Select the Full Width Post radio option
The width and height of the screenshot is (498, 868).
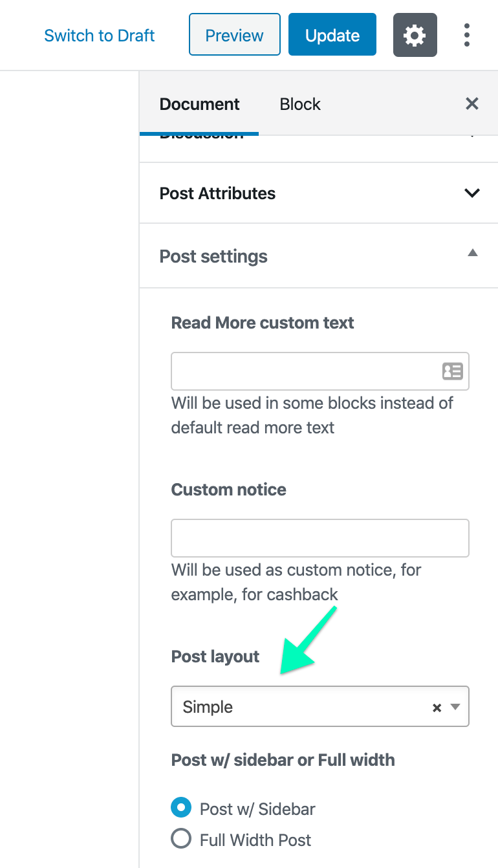point(181,839)
